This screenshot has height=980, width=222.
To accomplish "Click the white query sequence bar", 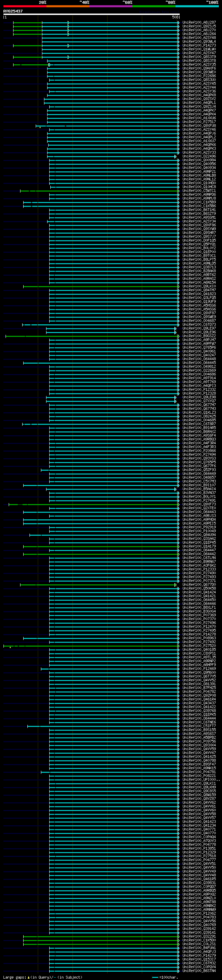I will 92,14.
